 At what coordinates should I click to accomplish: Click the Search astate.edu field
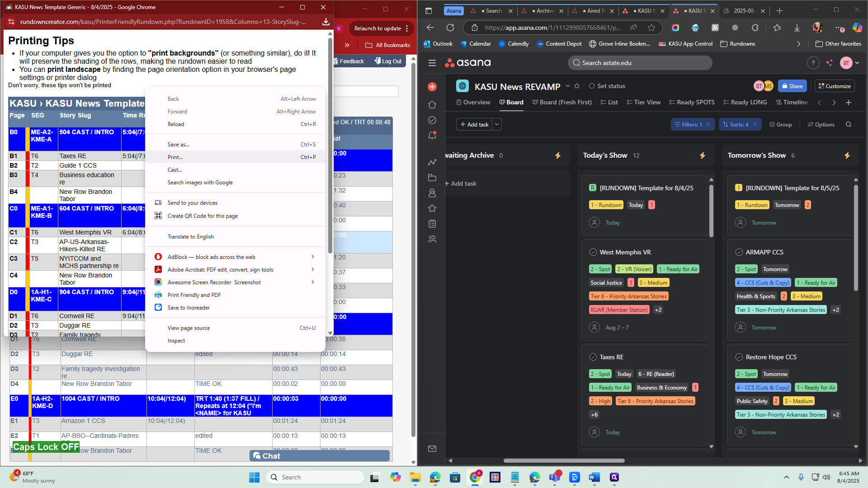coord(640,63)
